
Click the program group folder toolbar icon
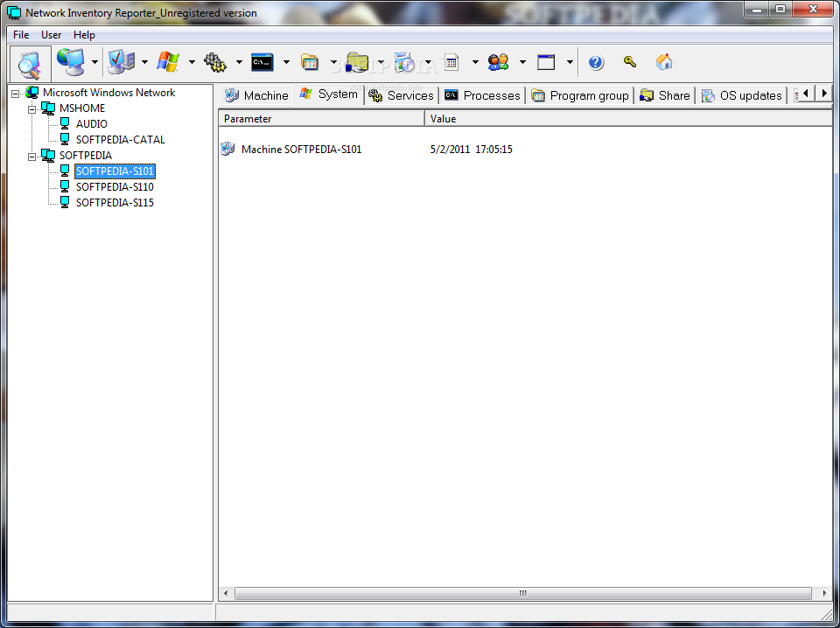point(310,62)
